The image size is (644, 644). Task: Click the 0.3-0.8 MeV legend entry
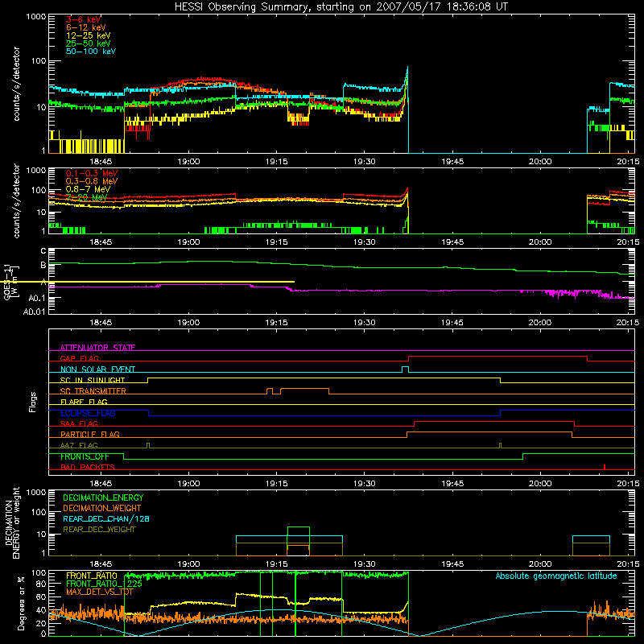coord(92,181)
